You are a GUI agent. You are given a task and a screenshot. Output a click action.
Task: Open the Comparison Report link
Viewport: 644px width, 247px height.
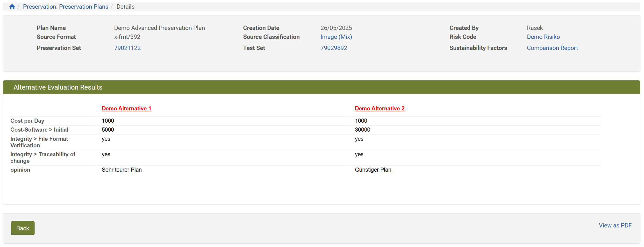click(x=552, y=48)
